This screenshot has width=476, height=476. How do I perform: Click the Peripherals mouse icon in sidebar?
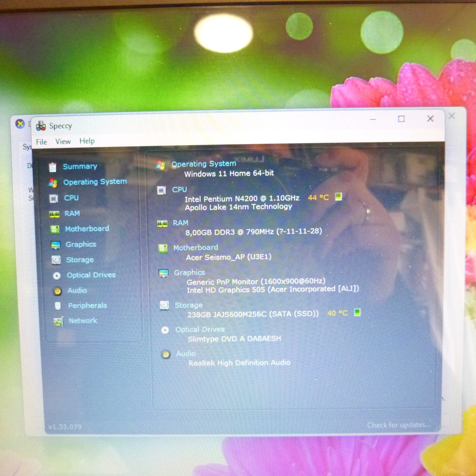[58, 306]
